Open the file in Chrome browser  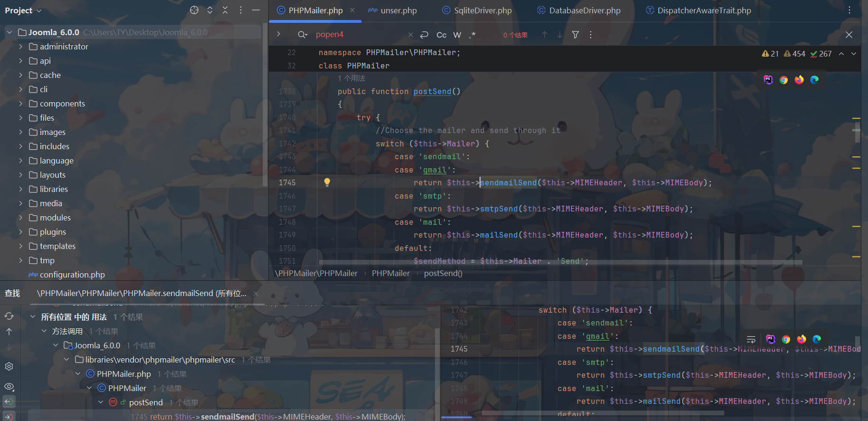point(783,80)
